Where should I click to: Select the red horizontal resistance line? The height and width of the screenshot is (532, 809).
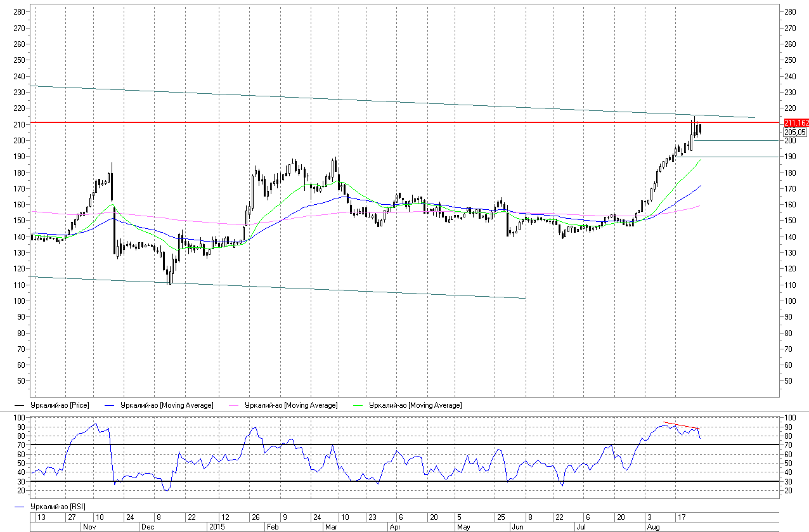coord(380,122)
